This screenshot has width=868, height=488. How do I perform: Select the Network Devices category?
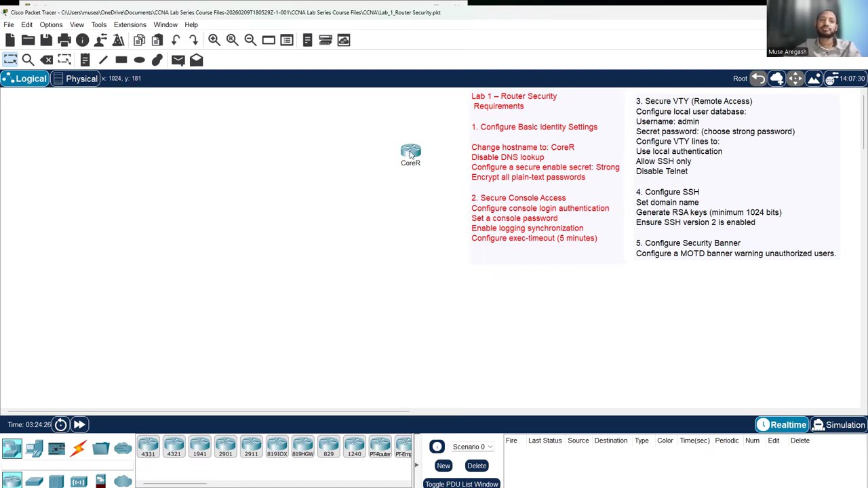12,448
